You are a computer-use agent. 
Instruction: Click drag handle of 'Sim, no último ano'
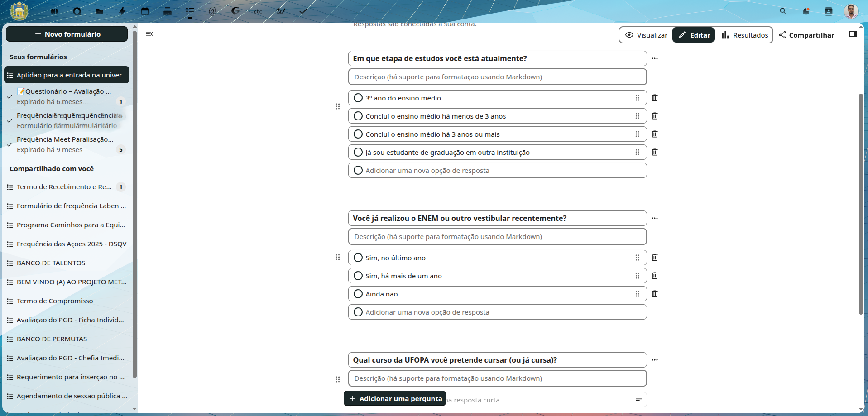(637, 258)
